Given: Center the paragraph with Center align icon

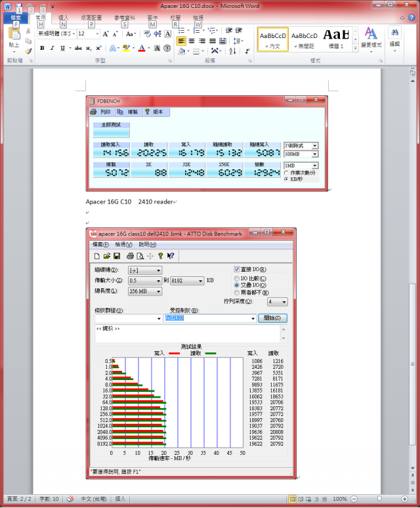Looking at the screenshot, I should coord(192,41).
